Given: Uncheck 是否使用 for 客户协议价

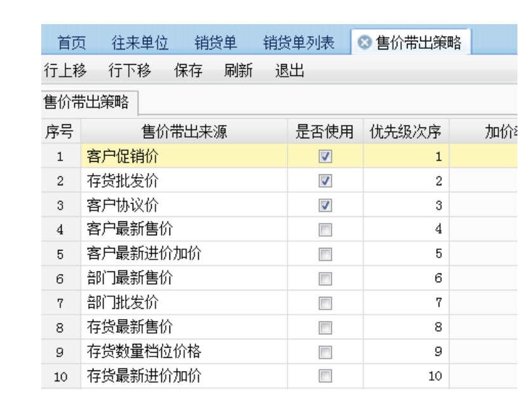Looking at the screenshot, I should pos(325,205).
